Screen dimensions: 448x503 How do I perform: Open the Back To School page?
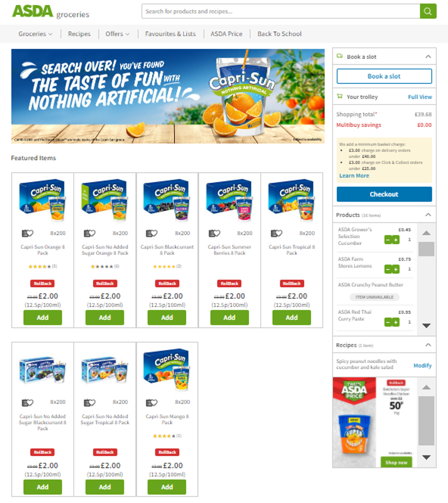[279, 33]
